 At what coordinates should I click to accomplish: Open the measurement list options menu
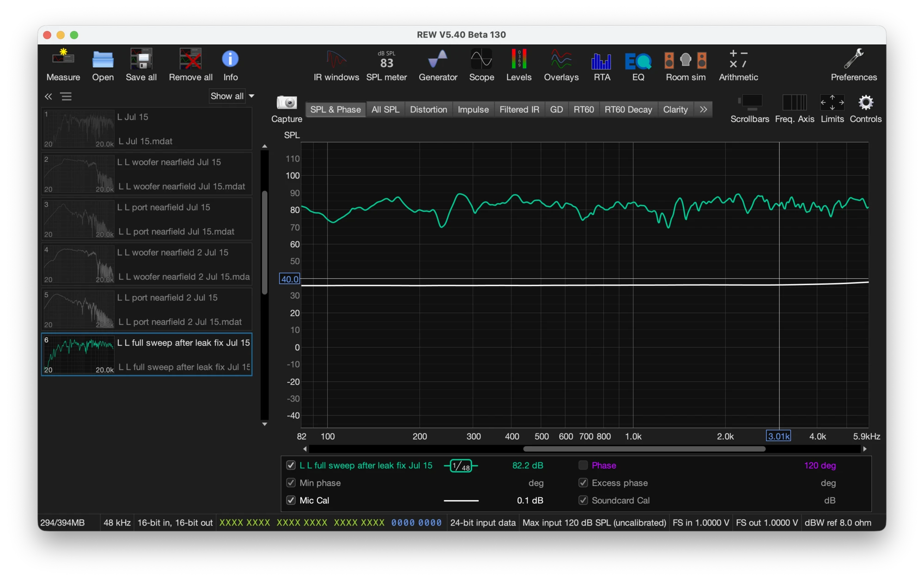[66, 96]
